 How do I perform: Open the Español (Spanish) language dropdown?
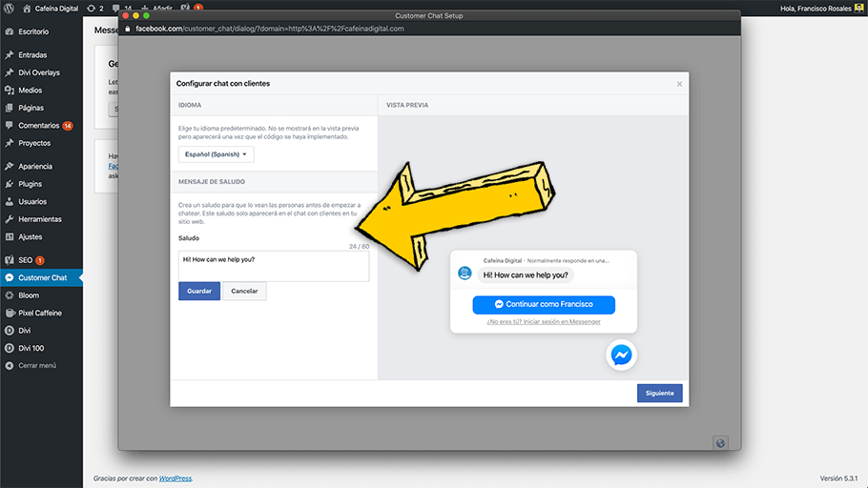click(216, 154)
